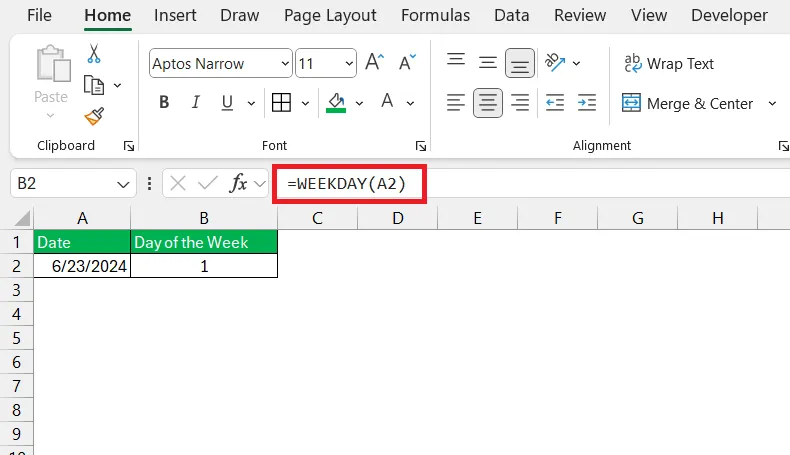Expand the Merge & Center dropdown arrow

pos(772,103)
